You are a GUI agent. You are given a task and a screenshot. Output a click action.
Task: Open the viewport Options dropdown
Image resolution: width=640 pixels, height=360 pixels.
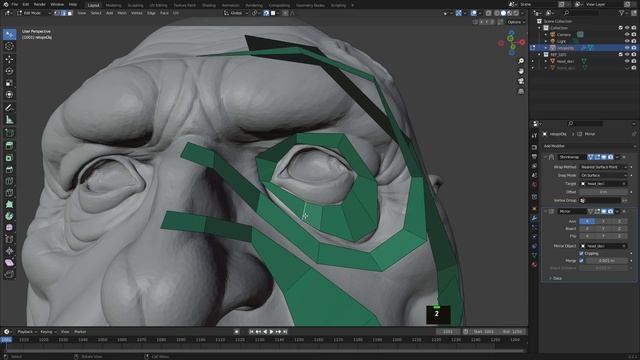point(516,22)
